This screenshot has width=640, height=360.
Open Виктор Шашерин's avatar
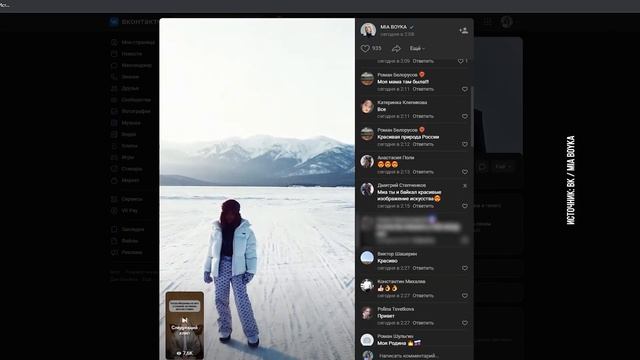(367, 258)
